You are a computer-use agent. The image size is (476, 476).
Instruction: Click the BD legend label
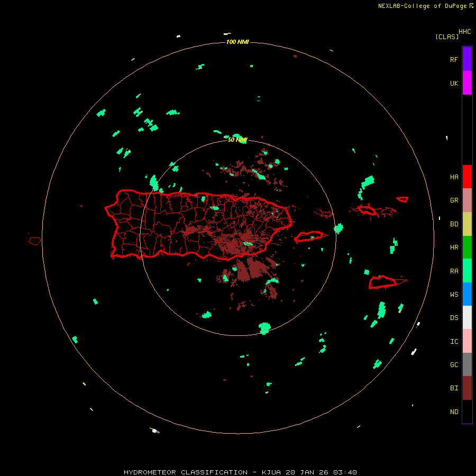click(454, 224)
